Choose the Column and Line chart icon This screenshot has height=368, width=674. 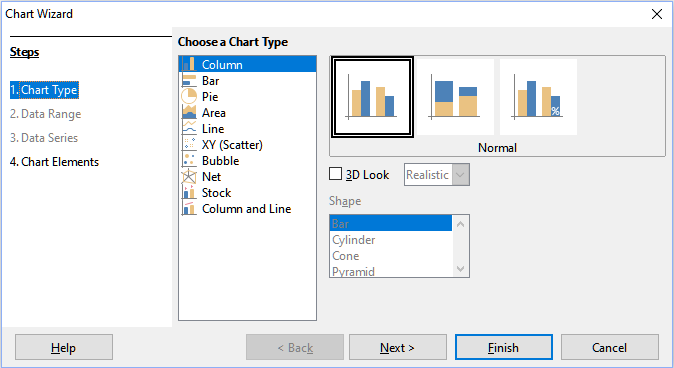[189, 209]
